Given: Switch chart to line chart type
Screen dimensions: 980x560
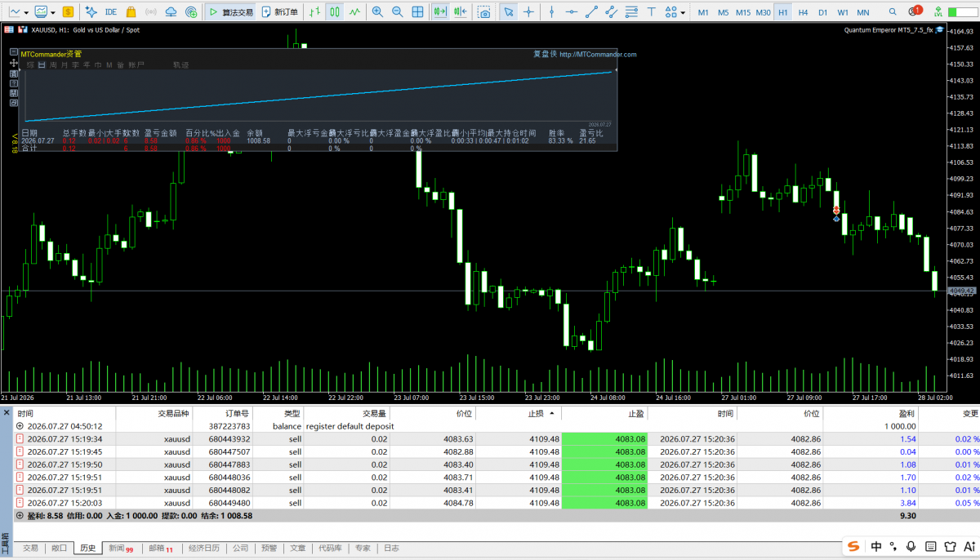Looking at the screenshot, I should click(354, 12).
